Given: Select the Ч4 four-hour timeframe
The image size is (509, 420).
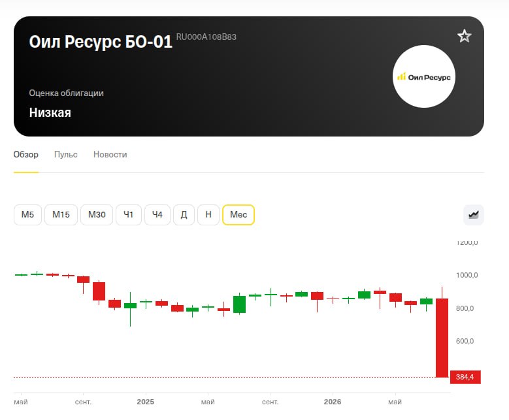Looking at the screenshot, I should coord(157,214).
